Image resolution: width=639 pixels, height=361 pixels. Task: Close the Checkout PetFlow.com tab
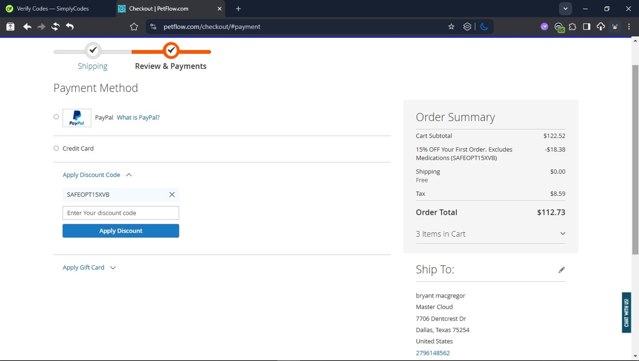[219, 9]
